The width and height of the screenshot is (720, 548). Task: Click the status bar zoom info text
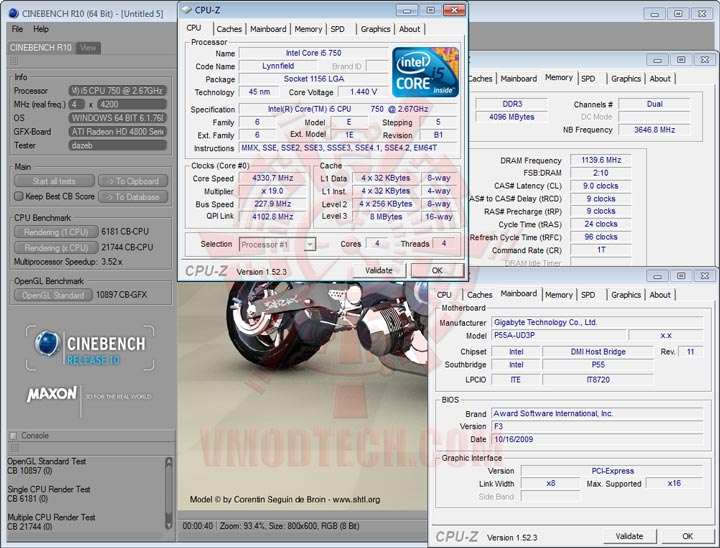coord(290,526)
